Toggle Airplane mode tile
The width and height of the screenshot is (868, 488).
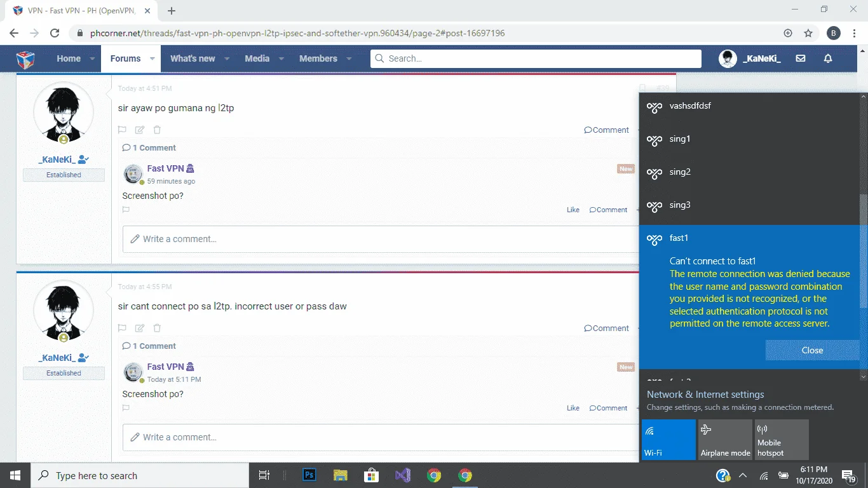coord(725,440)
